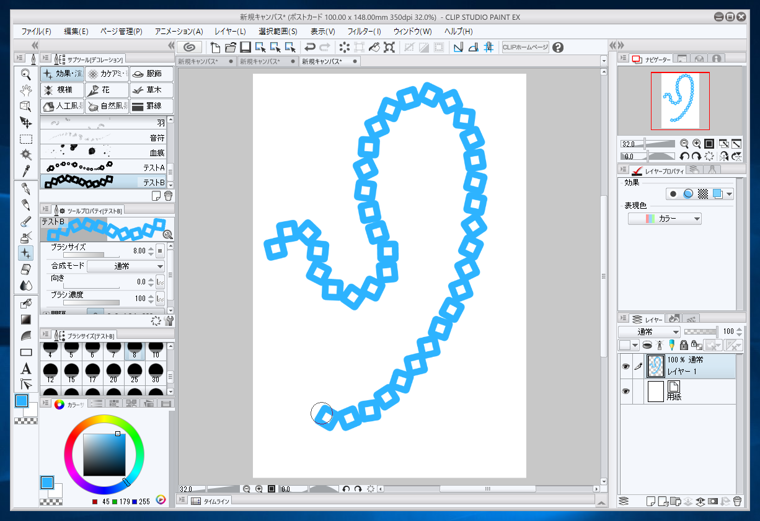Viewport: 760px width, 521px height.
Task: Open palette color dropdown in layer panel
Action: (634, 345)
